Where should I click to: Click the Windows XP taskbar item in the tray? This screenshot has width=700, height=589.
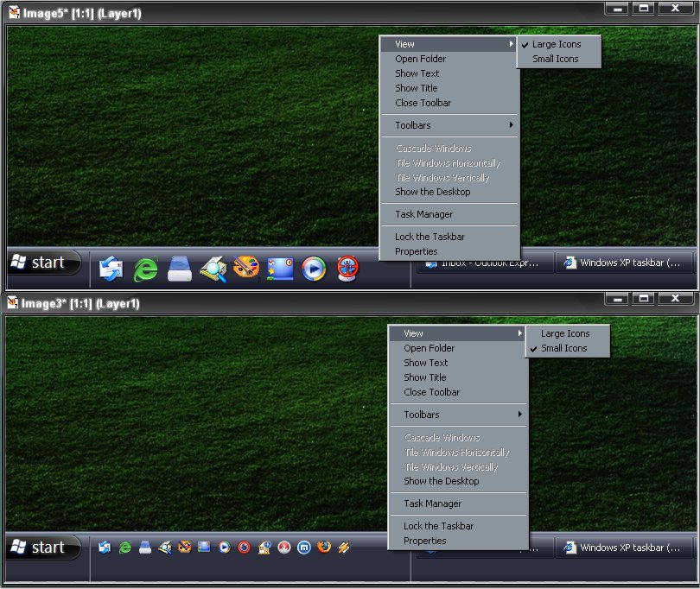click(x=624, y=263)
